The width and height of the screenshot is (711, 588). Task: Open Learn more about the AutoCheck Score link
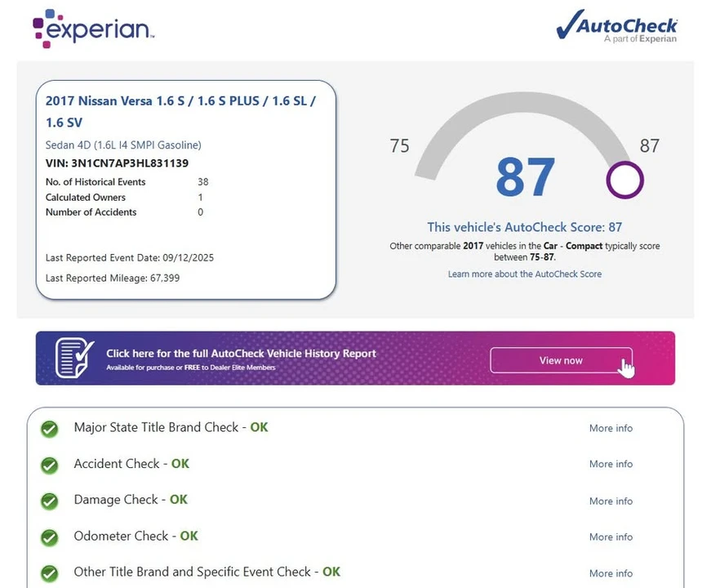(x=525, y=274)
